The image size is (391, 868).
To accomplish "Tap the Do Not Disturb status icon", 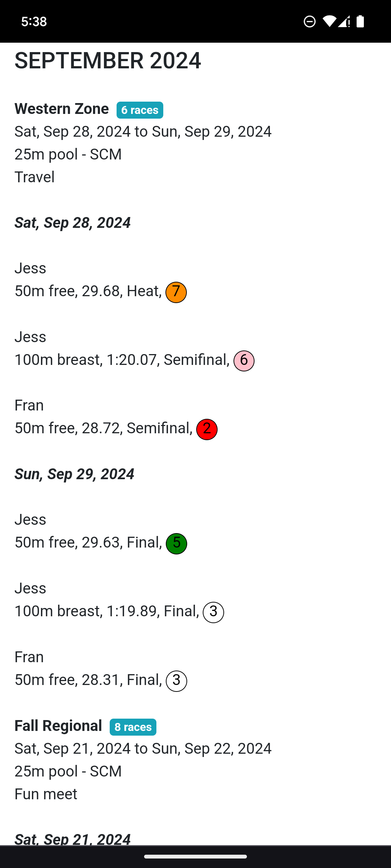I will point(310,22).
